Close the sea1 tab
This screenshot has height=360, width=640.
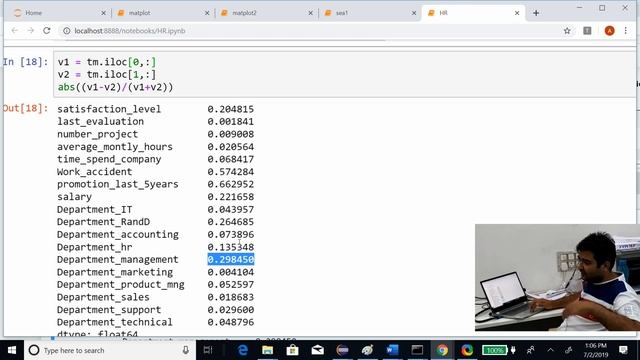point(414,13)
